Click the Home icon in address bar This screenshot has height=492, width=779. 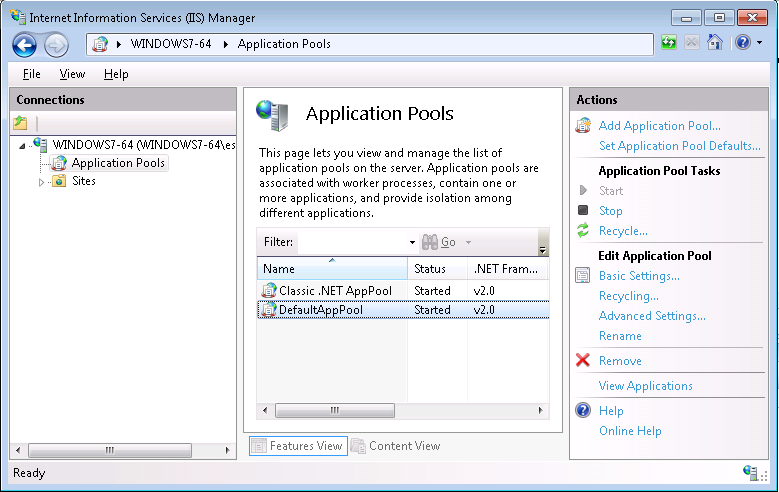click(715, 42)
